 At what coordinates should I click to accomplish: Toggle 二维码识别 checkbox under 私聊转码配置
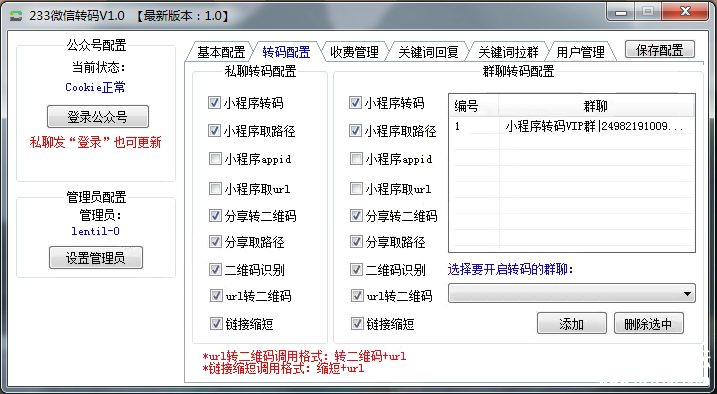[x=214, y=270]
